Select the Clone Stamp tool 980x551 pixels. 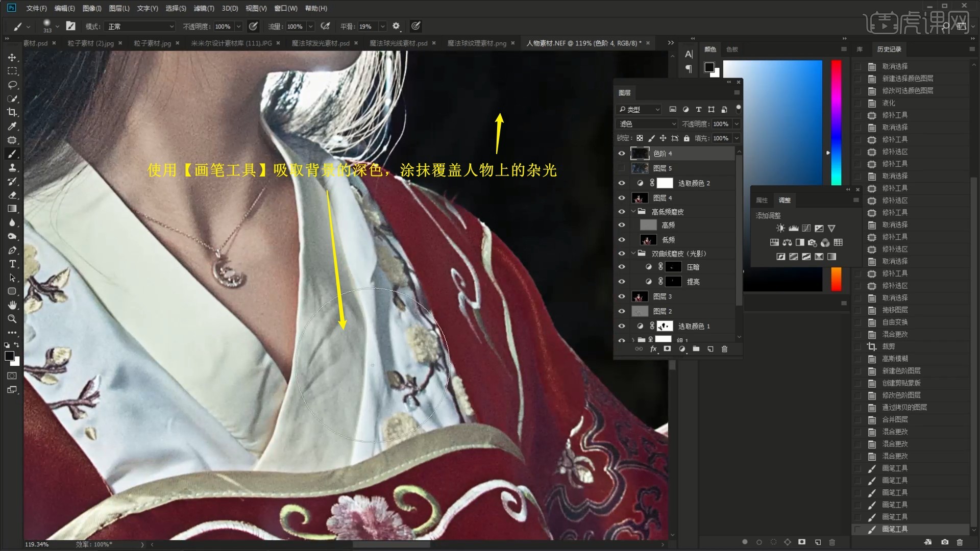[x=12, y=167]
